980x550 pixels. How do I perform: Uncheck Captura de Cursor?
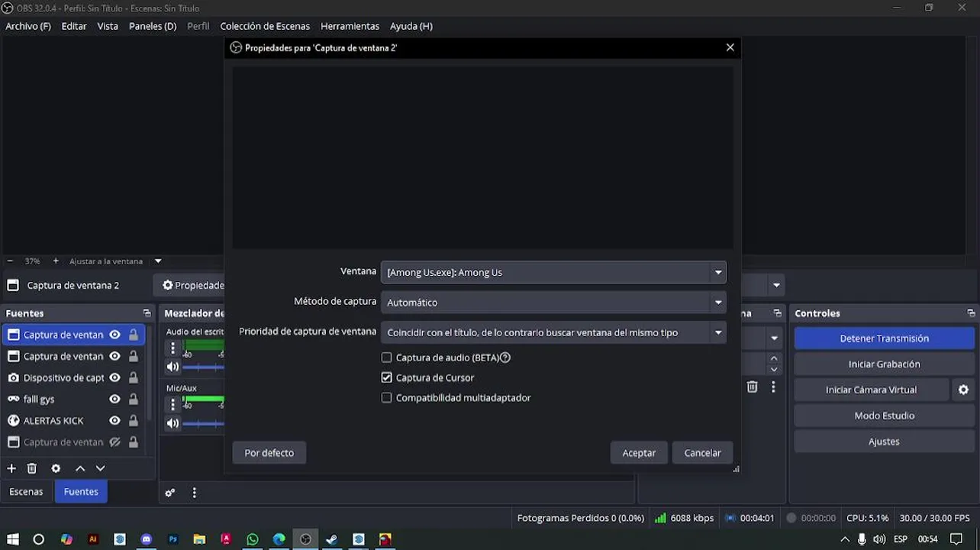point(386,377)
